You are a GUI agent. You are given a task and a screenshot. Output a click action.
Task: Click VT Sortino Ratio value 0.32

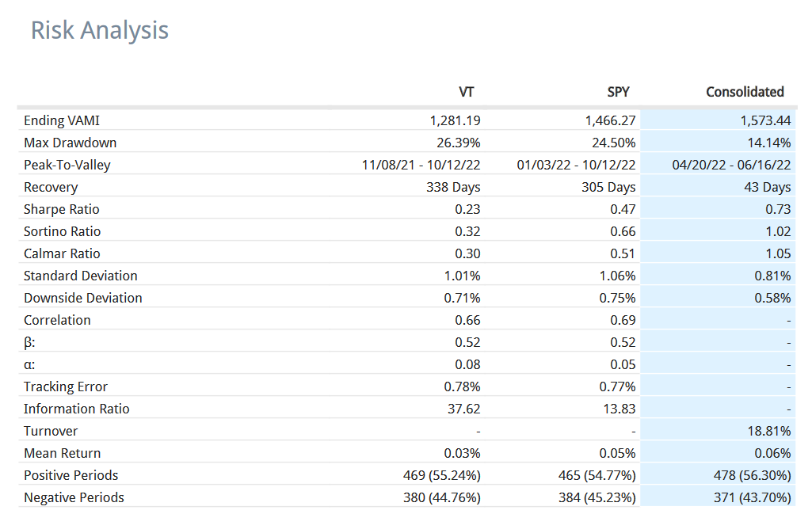point(467,232)
